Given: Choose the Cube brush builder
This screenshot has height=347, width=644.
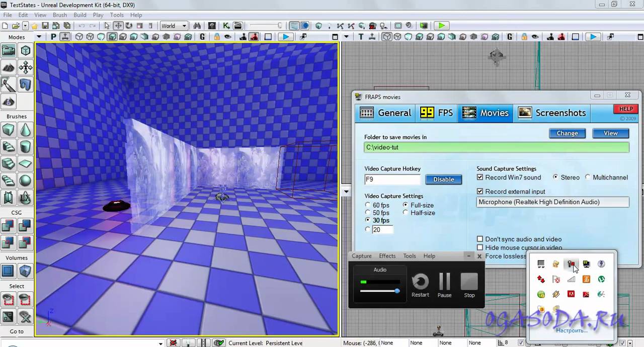Looking at the screenshot, I should (x=9, y=131).
